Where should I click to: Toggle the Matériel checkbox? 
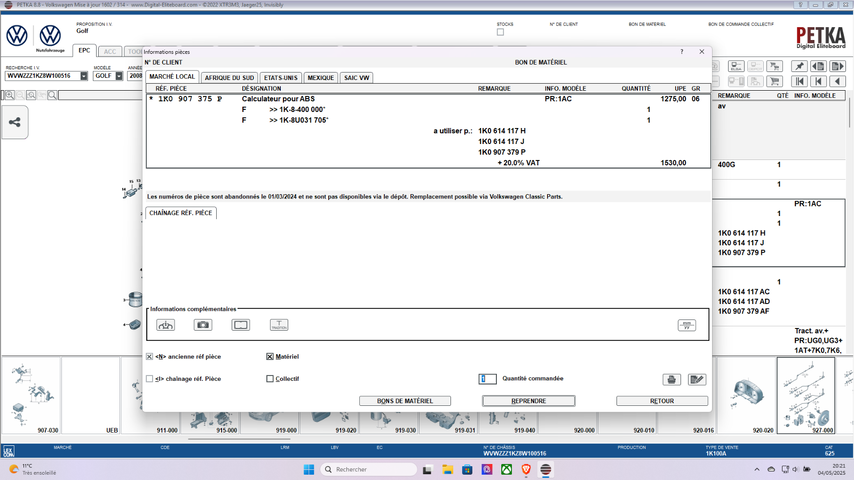point(270,356)
